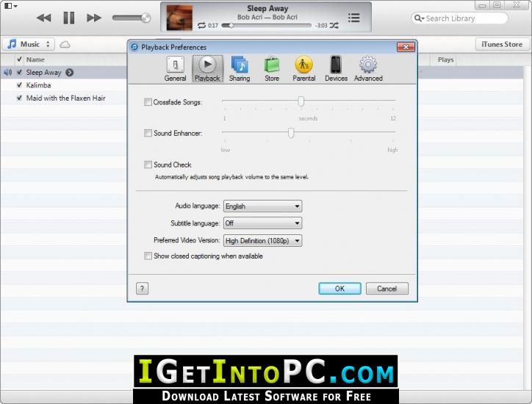
Task: Click the now-playing speaker icon
Action: [7, 72]
